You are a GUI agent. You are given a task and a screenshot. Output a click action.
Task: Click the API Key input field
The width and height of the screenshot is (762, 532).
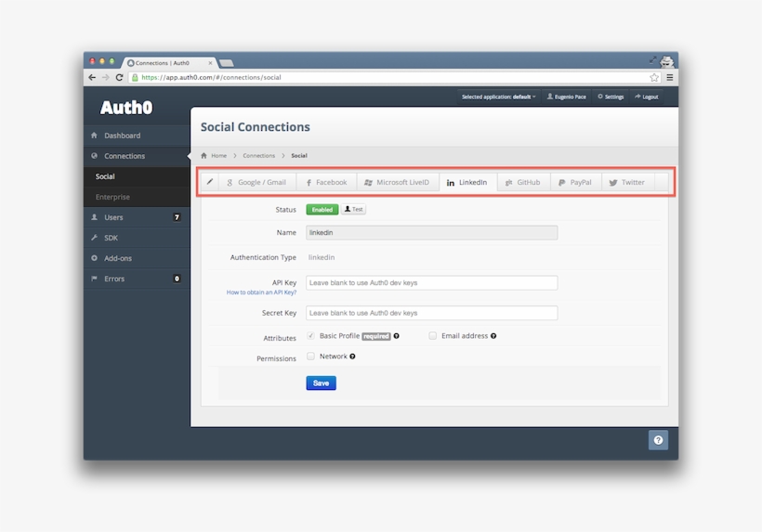(431, 282)
